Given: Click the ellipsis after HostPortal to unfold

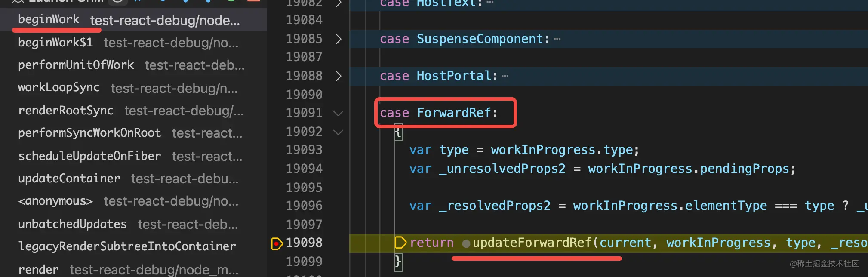Looking at the screenshot, I should (x=505, y=77).
